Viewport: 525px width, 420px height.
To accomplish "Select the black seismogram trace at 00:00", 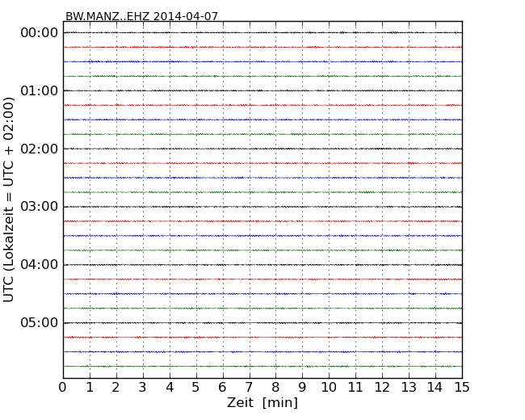I will tap(262, 33).
